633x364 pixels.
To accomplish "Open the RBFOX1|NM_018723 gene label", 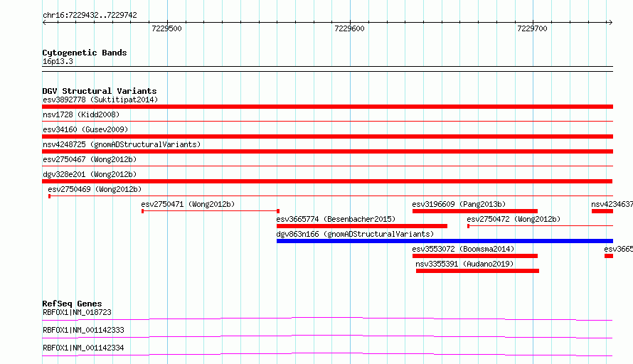I will (x=77, y=312).
